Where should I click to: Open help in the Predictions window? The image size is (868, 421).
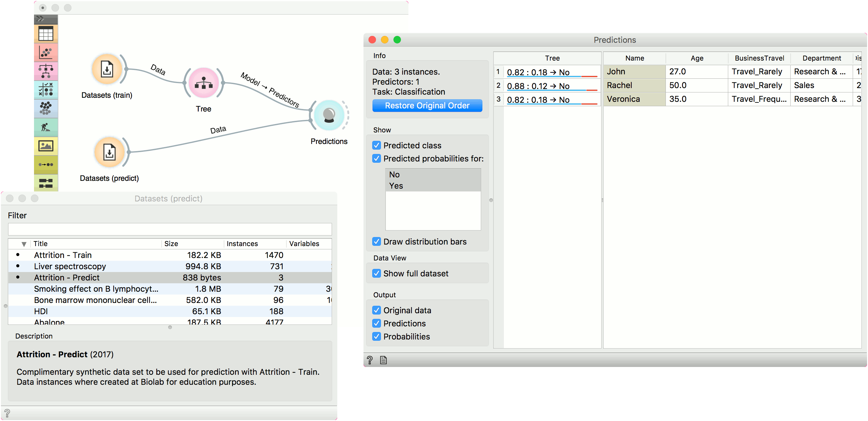[x=370, y=360]
